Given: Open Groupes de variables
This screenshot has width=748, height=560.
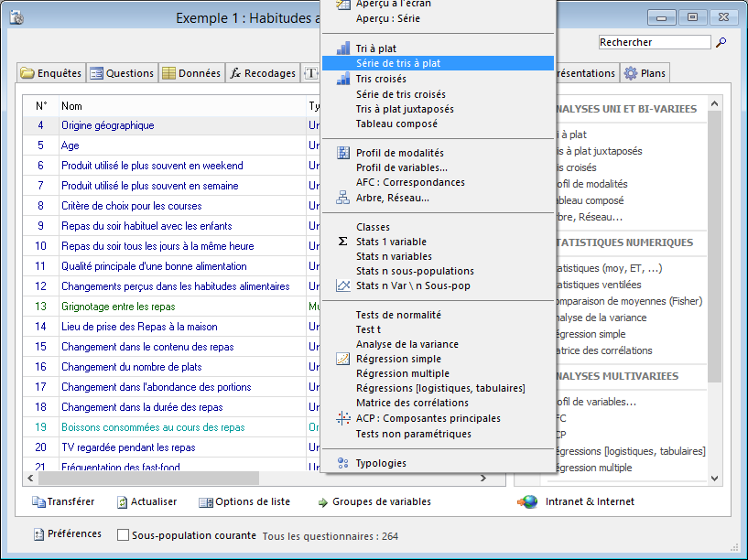Looking at the screenshot, I should tap(382, 501).
